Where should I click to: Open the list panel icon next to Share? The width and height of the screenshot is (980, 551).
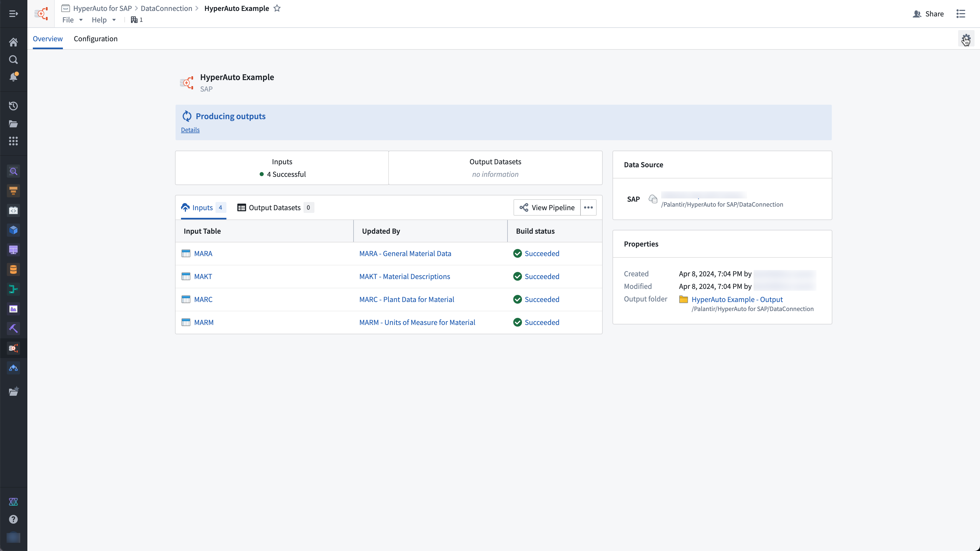961,14
